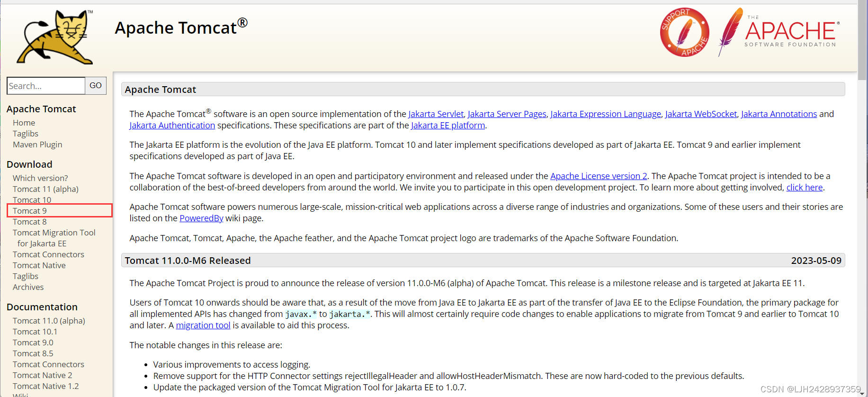Click the Apache Tomcat cat logo
The height and width of the screenshot is (397, 868).
pyautogui.click(x=54, y=37)
